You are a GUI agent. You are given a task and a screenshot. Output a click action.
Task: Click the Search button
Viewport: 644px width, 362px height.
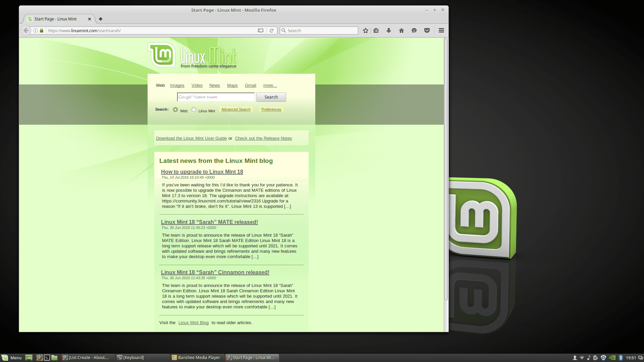click(271, 97)
